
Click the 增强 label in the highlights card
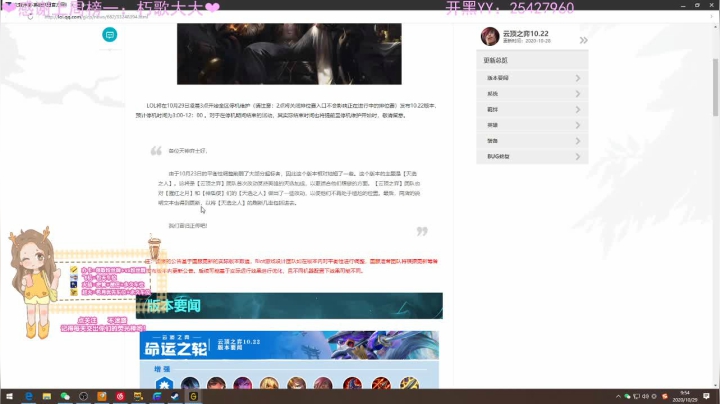tap(162, 369)
